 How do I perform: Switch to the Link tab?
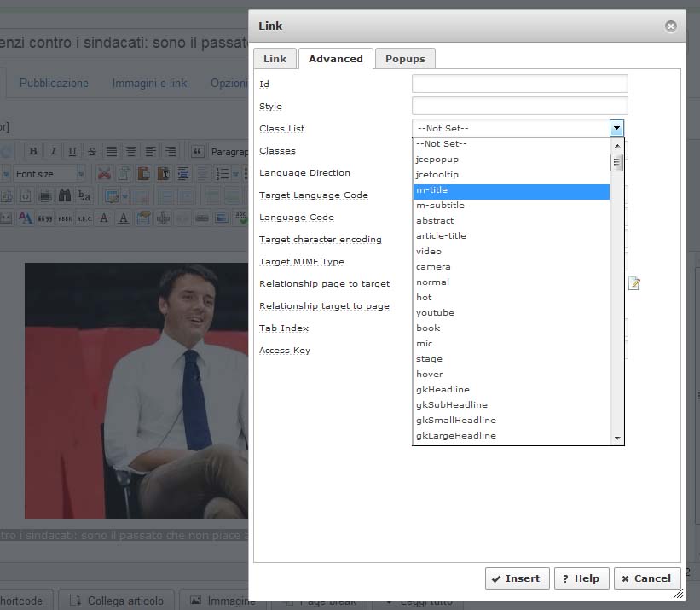(275, 58)
